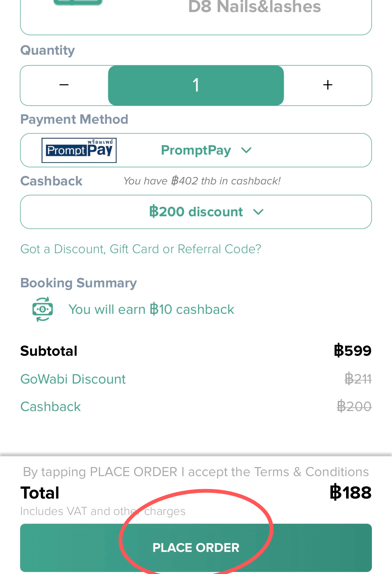
Task: Expand the PromptPay chevron arrow
Action: pos(246,150)
